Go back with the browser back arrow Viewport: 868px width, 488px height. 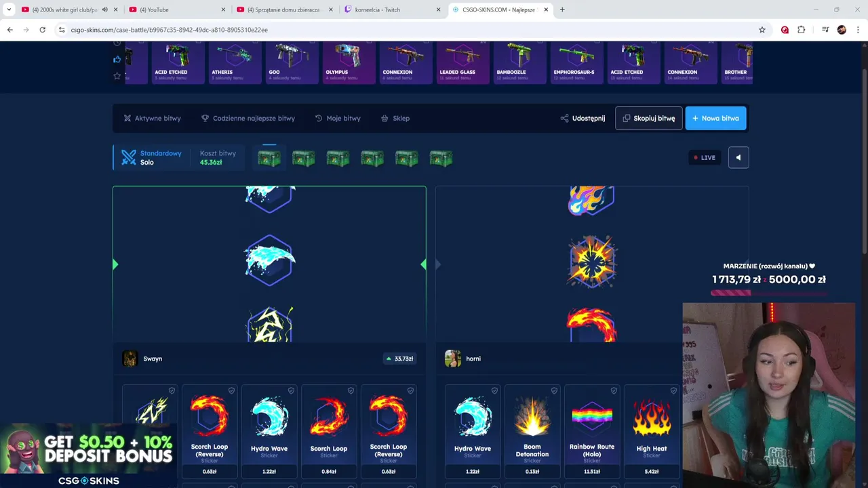pos(9,30)
